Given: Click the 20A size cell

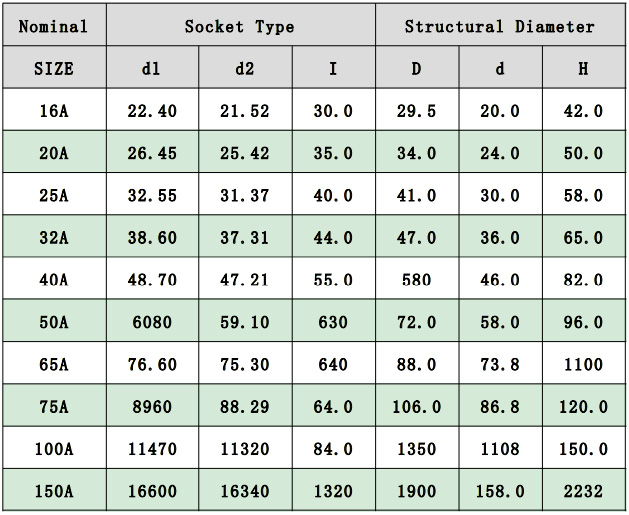Looking at the screenshot, I should (x=53, y=154).
